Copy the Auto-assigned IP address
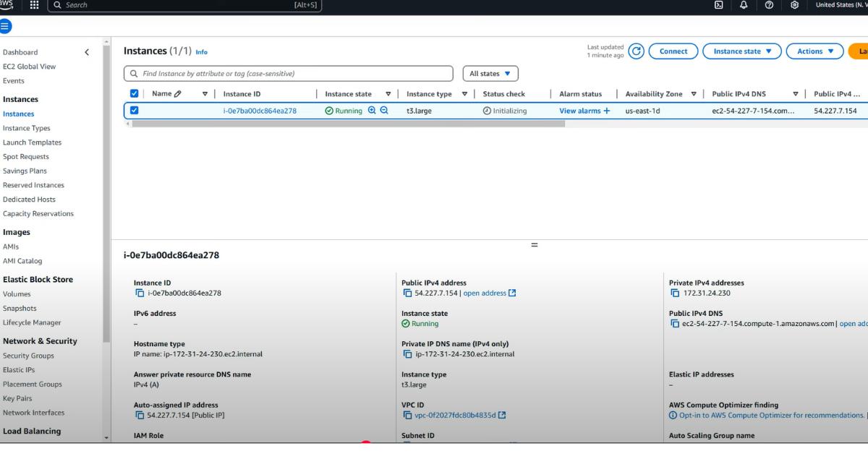Image resolution: width=868 pixels, height=454 pixels. coord(140,415)
